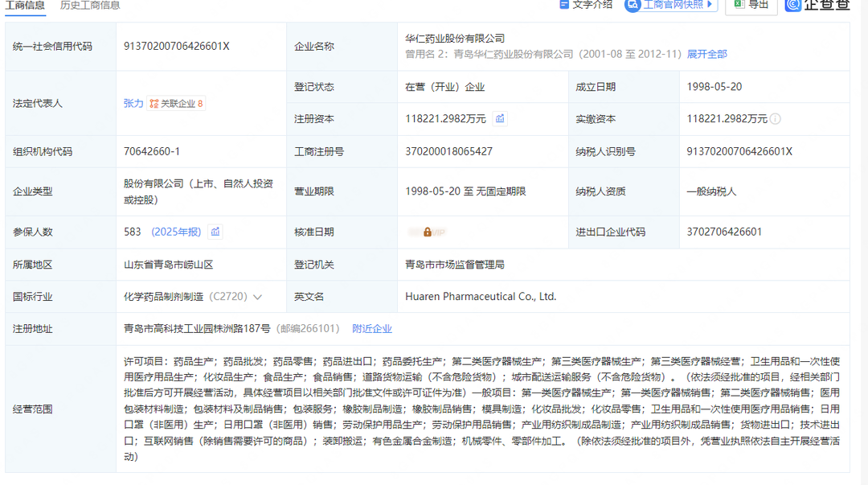
Task: Select 工商注册号 370200018065427
Action: (x=449, y=151)
